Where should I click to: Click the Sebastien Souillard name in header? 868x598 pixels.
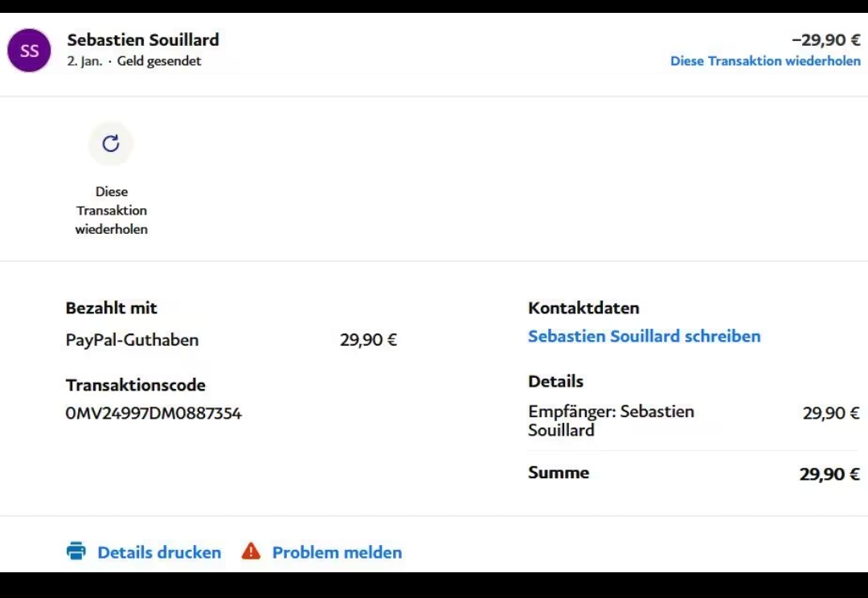[143, 39]
